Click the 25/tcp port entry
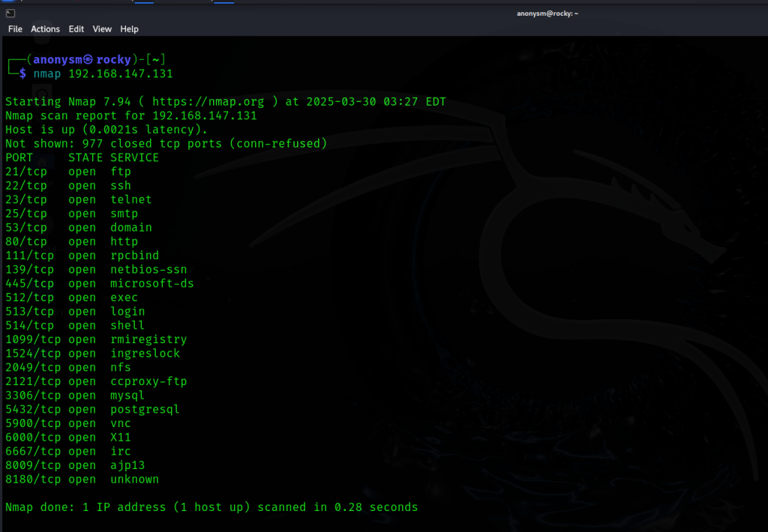Screen dimensions: 768x532 tap(26, 214)
